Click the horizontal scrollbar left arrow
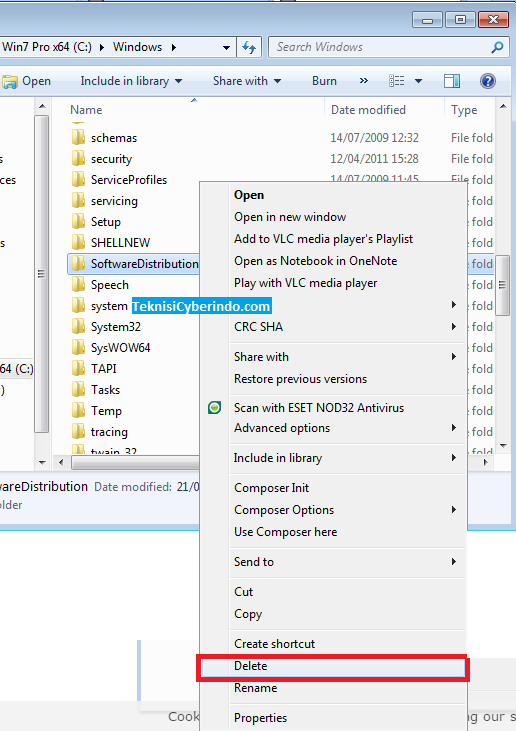 [61, 462]
